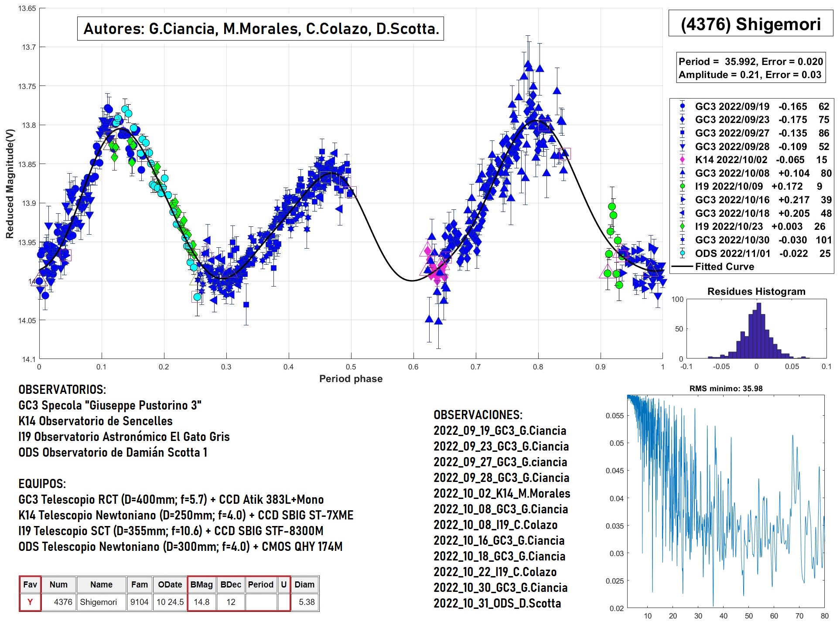Screen dimensions: 840x625
Task: Click the empty Period table cell
Action: coord(261,602)
